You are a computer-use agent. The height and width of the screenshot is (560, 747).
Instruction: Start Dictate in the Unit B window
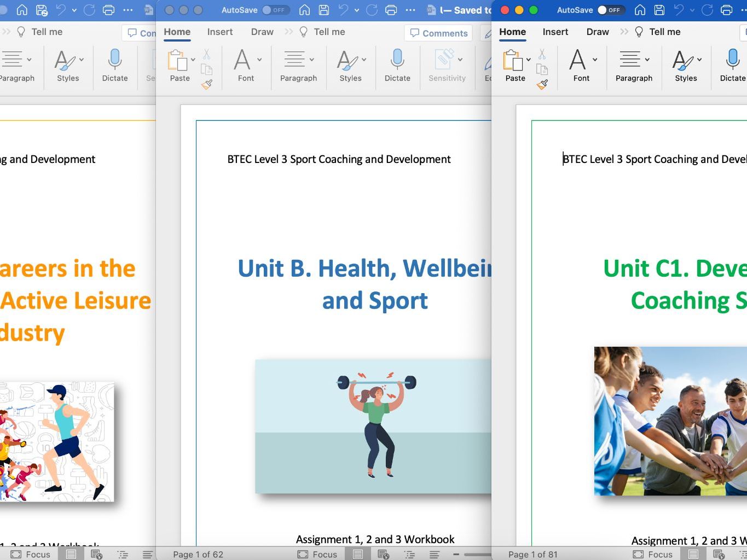tap(397, 66)
